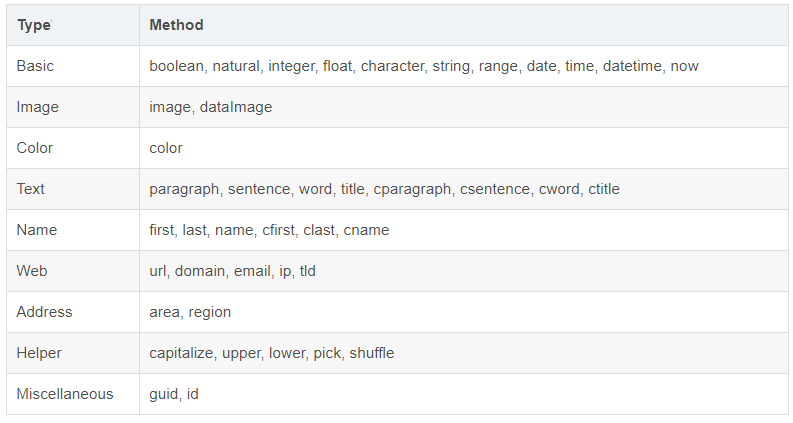The width and height of the screenshot is (793, 423).
Task: Select the Image type cell
Action: 38,107
